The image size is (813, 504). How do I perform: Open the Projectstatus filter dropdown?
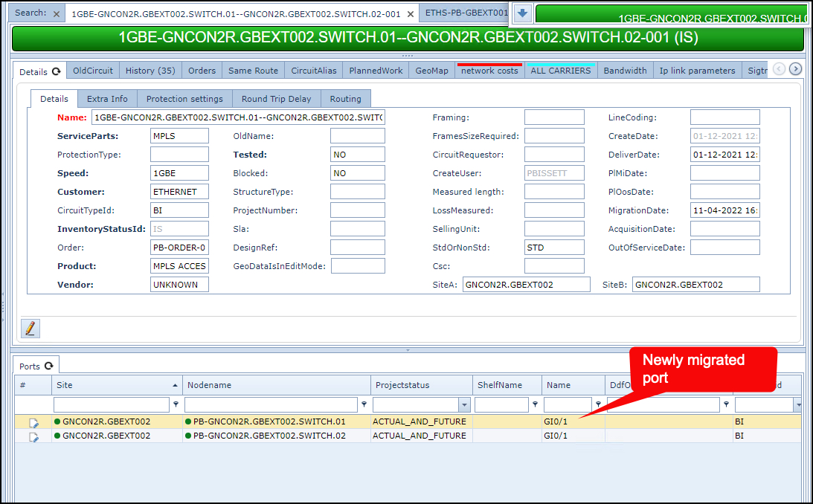(x=465, y=404)
